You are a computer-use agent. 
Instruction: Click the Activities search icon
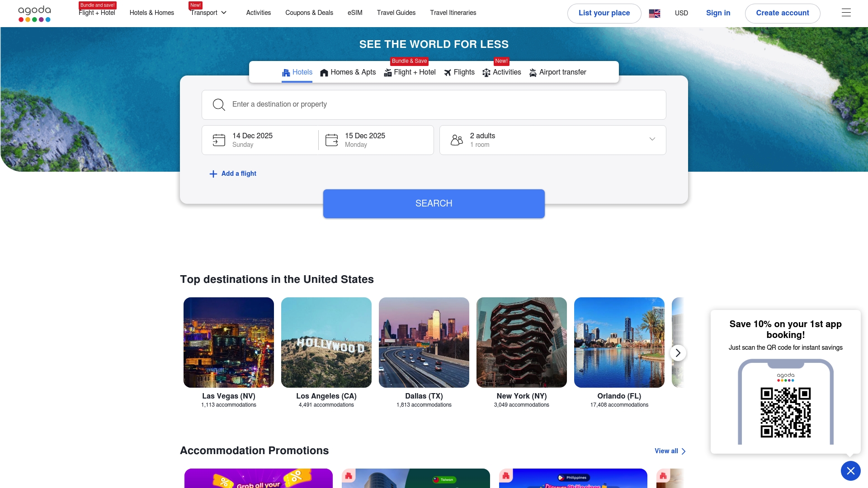point(486,72)
